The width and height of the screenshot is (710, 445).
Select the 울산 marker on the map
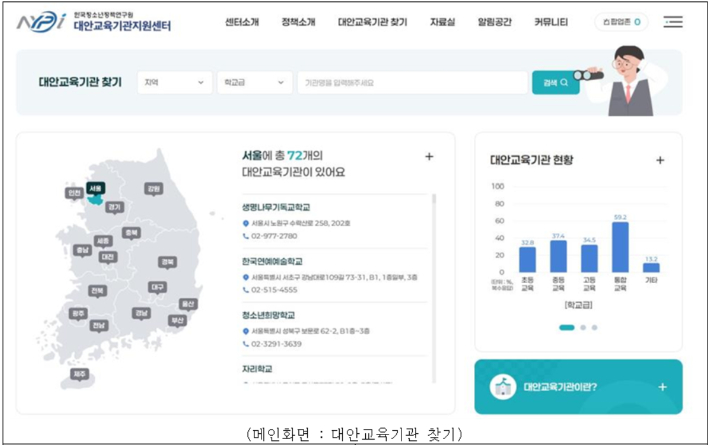click(188, 304)
